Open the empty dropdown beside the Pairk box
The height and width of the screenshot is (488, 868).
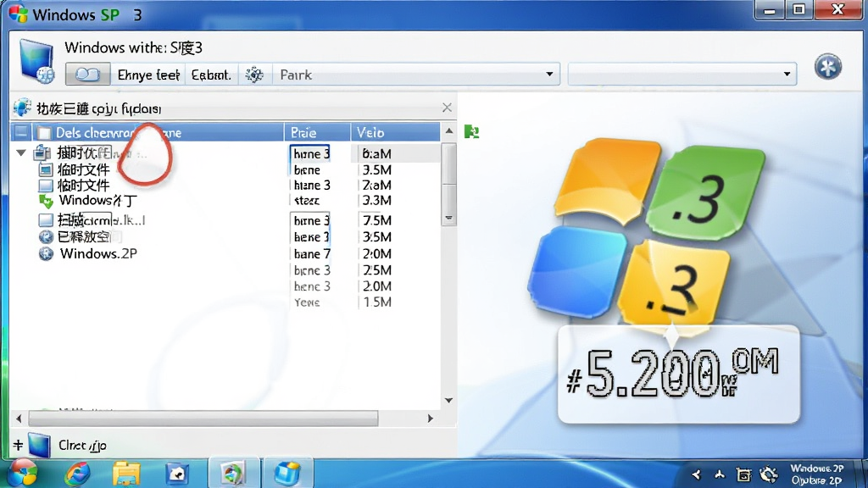coord(787,75)
